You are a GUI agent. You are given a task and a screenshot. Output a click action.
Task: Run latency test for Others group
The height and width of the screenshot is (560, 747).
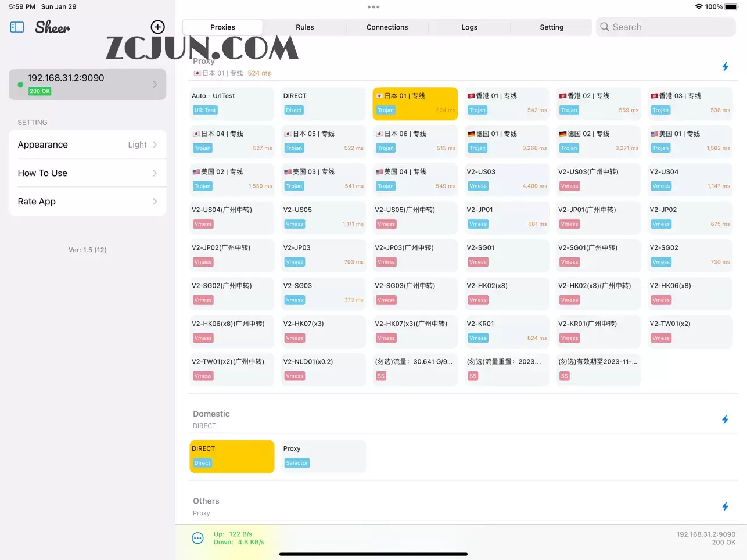725,507
